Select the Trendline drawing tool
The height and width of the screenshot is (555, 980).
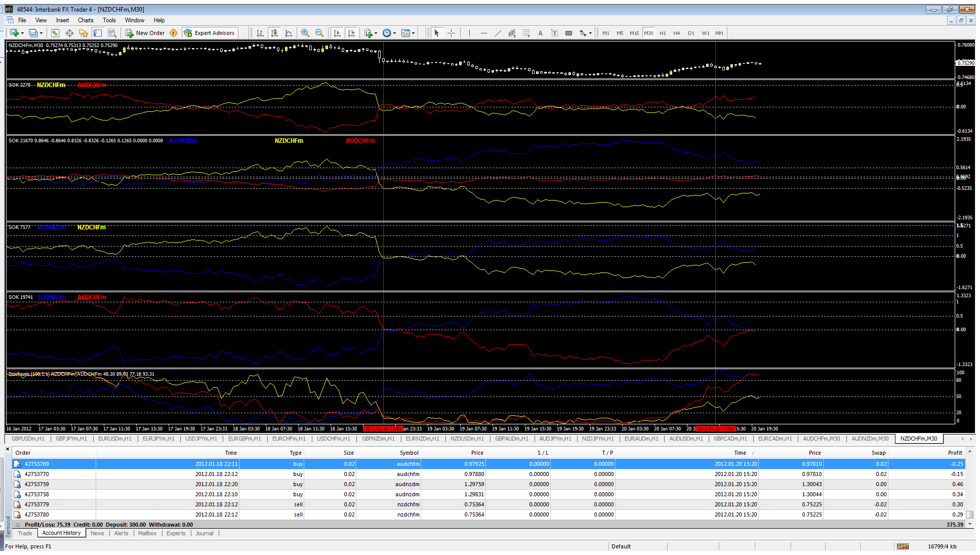click(498, 33)
